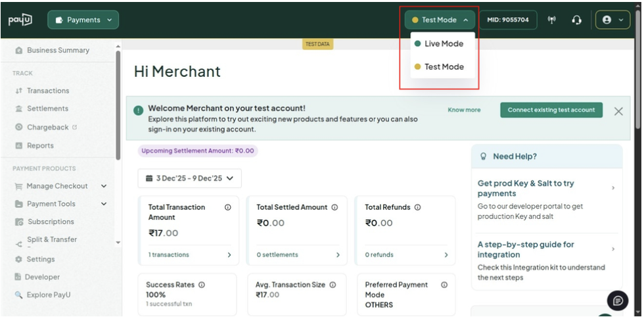This screenshot has width=644, height=317.
Task: Click the Business Summary home icon
Action: 18,50
